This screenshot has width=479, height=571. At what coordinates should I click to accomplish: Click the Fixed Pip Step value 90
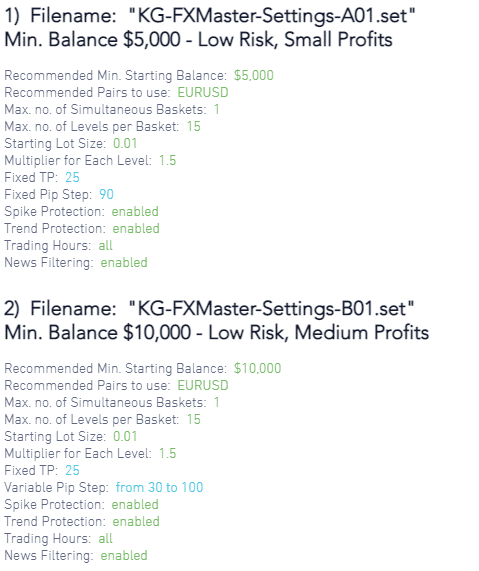(106, 194)
